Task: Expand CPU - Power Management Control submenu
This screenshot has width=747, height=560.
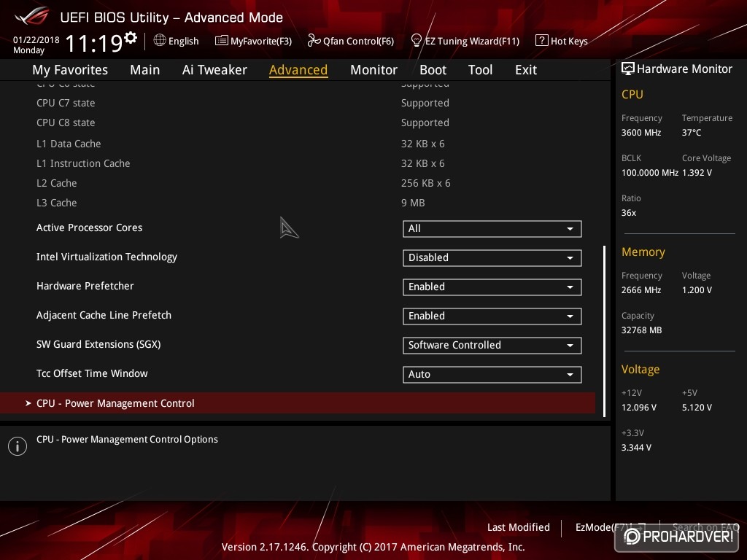Action: (298, 403)
